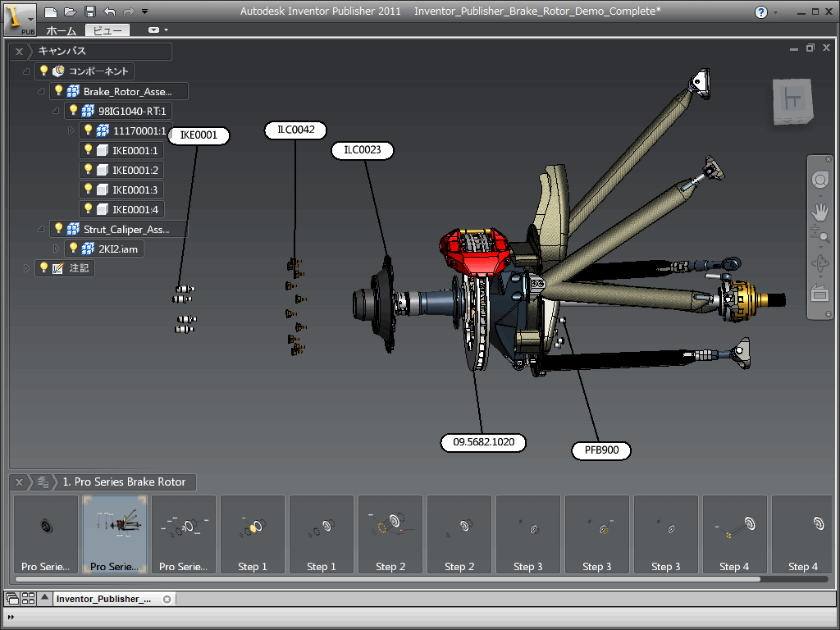This screenshot has height=630, width=840.
Task: Expand the 11170001:1 tree node
Action: (71, 130)
